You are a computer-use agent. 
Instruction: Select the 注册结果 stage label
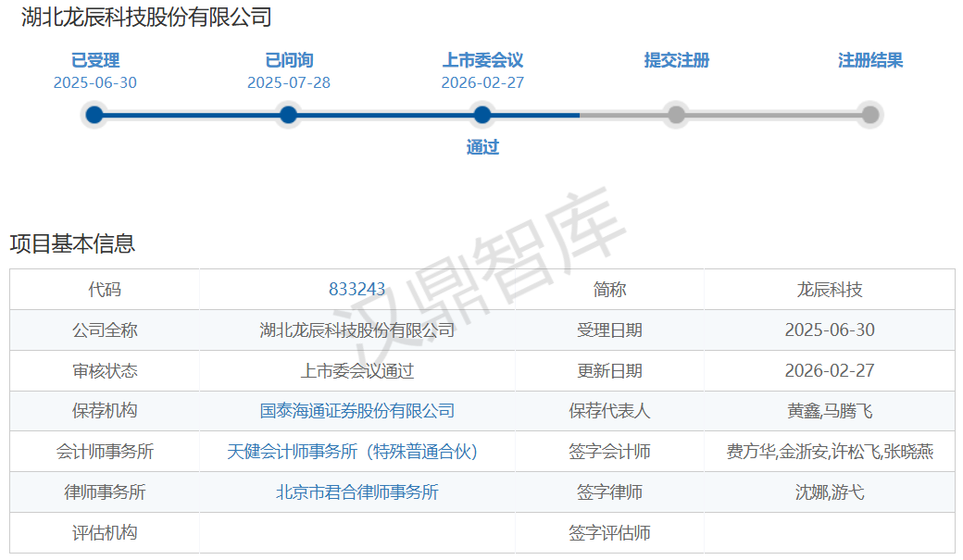(869, 61)
